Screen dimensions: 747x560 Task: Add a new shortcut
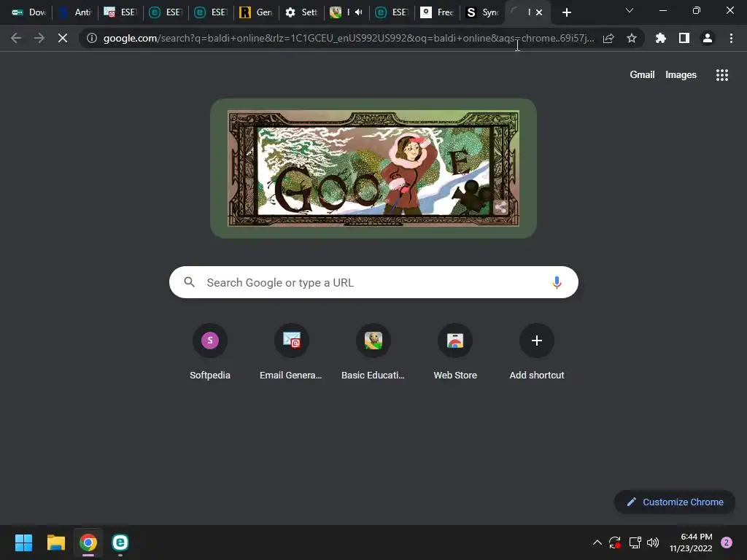(x=537, y=351)
